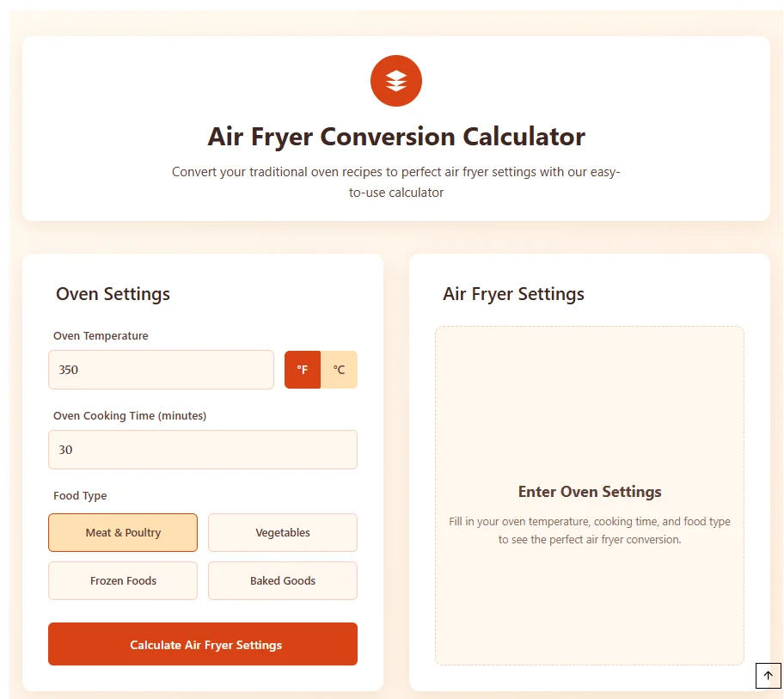The height and width of the screenshot is (699, 784).
Task: Select the Frozen Foods food type
Action: (122, 580)
